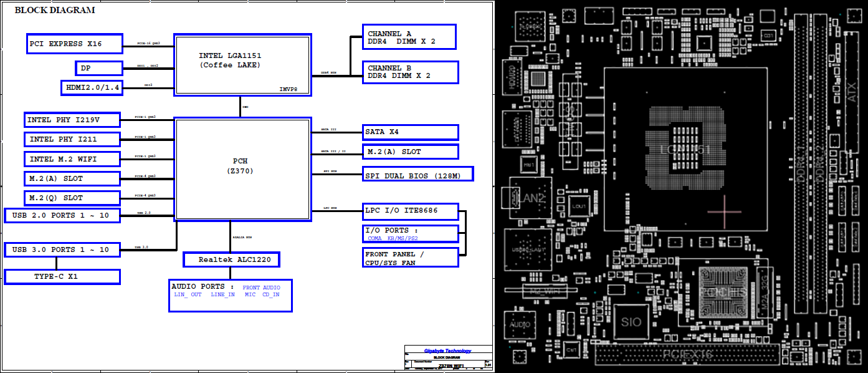
Task: Select the TYPE-C X1 block
Action: click(62, 276)
